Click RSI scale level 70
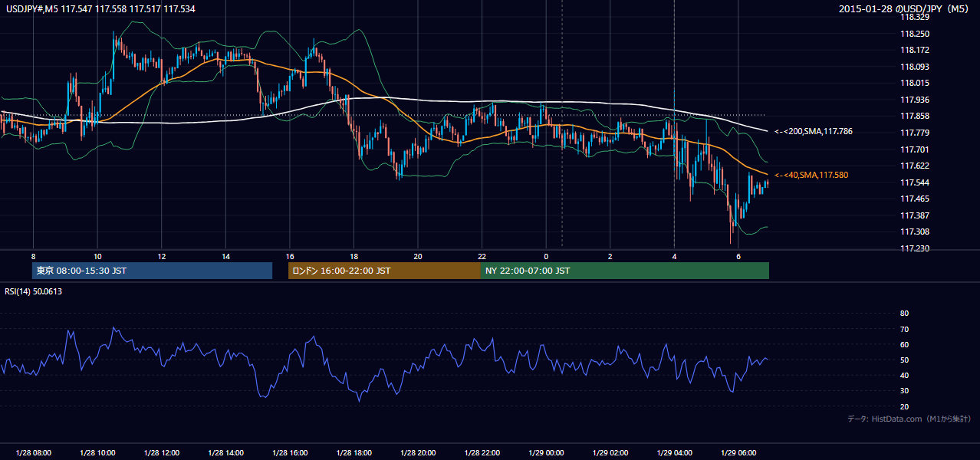980x460 pixels. click(x=904, y=329)
